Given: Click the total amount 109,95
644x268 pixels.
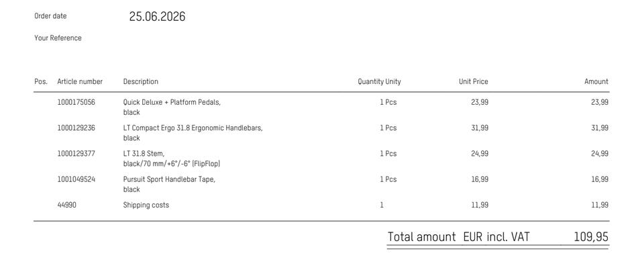Looking at the screenshot, I should coord(591,236).
